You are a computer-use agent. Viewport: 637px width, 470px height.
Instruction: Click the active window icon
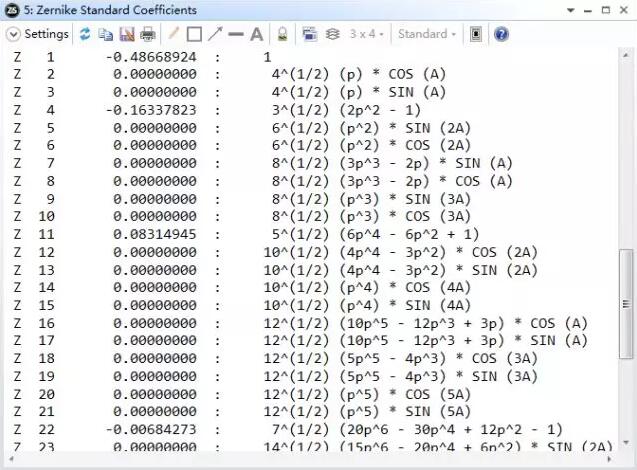[x=476, y=34]
